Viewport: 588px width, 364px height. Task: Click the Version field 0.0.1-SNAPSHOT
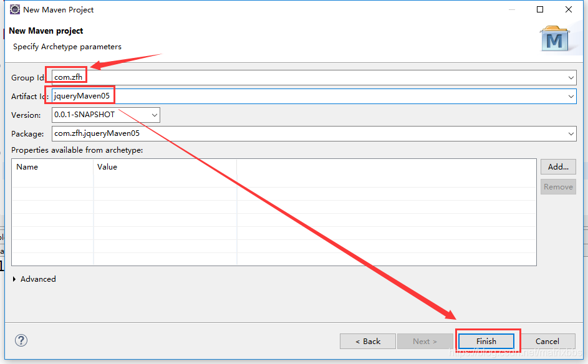[106, 115]
